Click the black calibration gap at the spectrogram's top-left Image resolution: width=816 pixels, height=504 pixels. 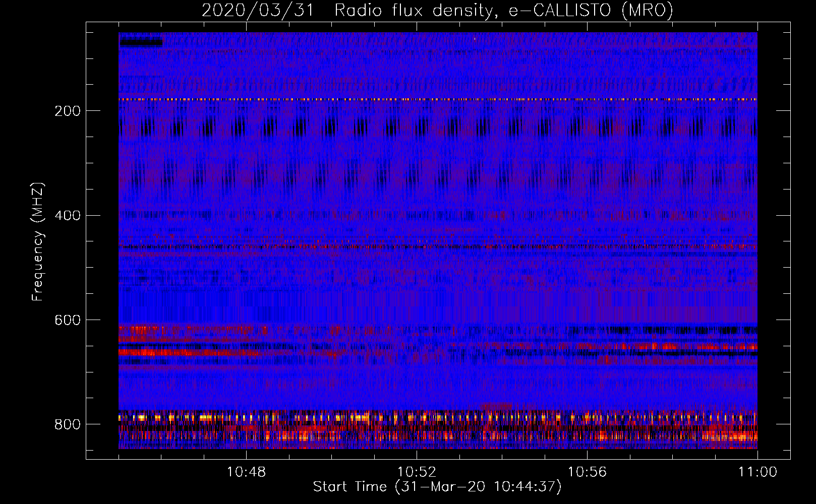coord(141,42)
